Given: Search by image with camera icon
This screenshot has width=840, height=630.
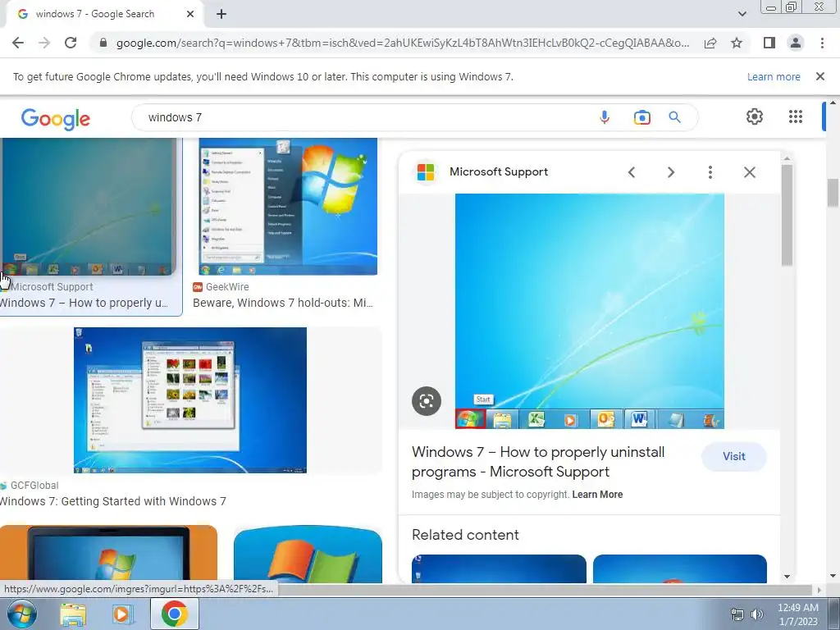Looking at the screenshot, I should coord(641,117).
